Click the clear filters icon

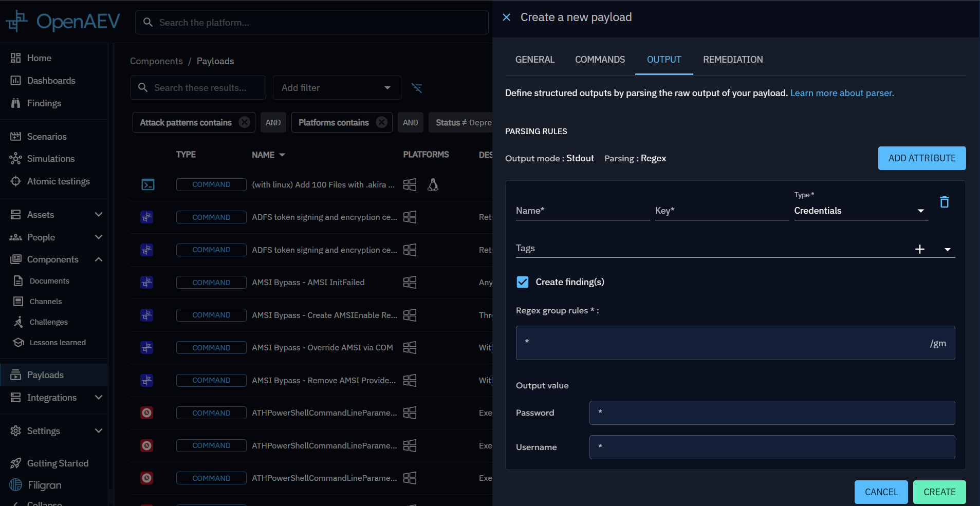(417, 88)
